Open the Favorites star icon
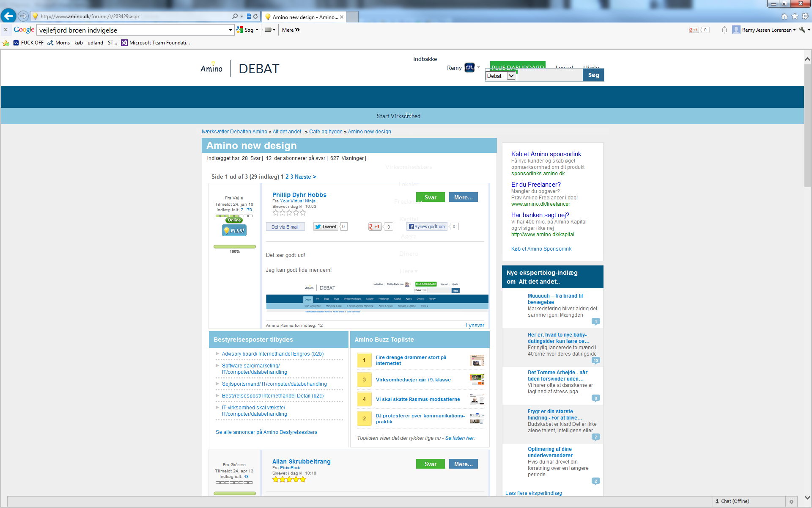The height and width of the screenshot is (508, 812). pyautogui.click(x=795, y=16)
